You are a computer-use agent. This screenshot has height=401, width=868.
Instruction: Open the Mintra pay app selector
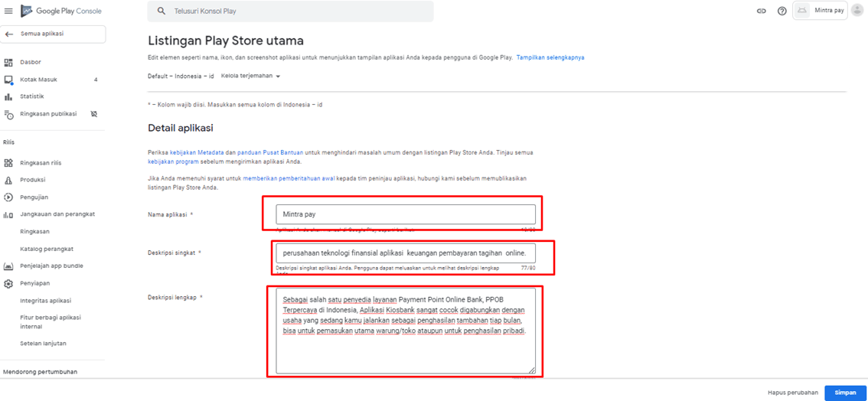coord(820,11)
